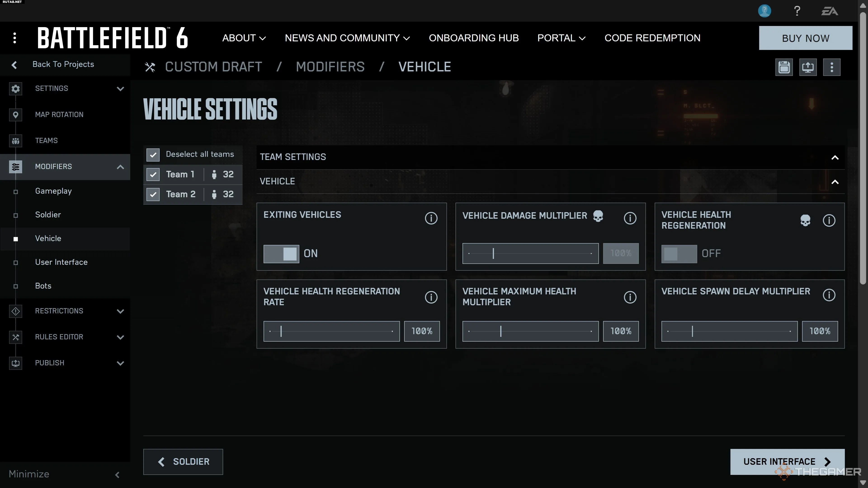The height and width of the screenshot is (488, 868).
Task: Click the publish/upload icon in header
Action: click(x=808, y=67)
